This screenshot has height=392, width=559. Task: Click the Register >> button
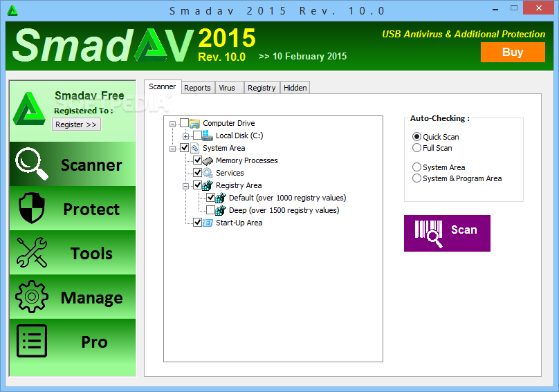coord(76,124)
